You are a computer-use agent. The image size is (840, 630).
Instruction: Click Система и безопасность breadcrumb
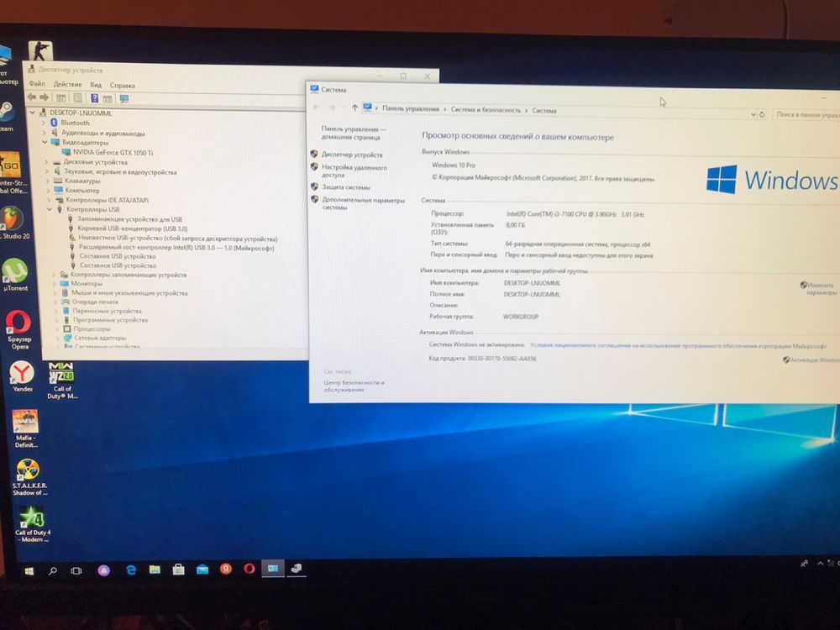pos(486,110)
